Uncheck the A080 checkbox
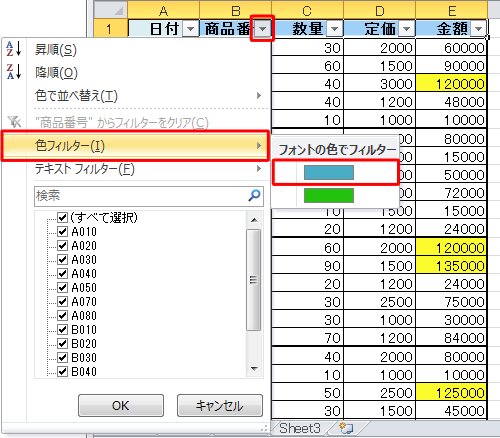500x438 pixels. click(62, 315)
